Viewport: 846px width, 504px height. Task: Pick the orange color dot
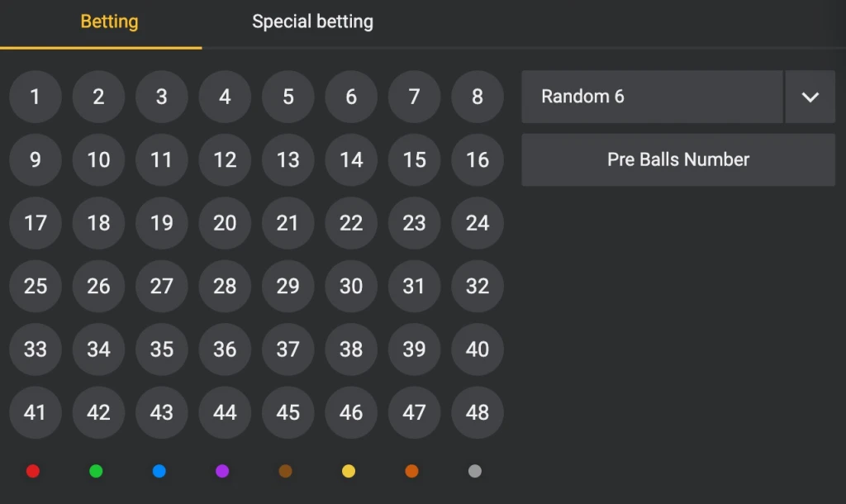coord(411,471)
